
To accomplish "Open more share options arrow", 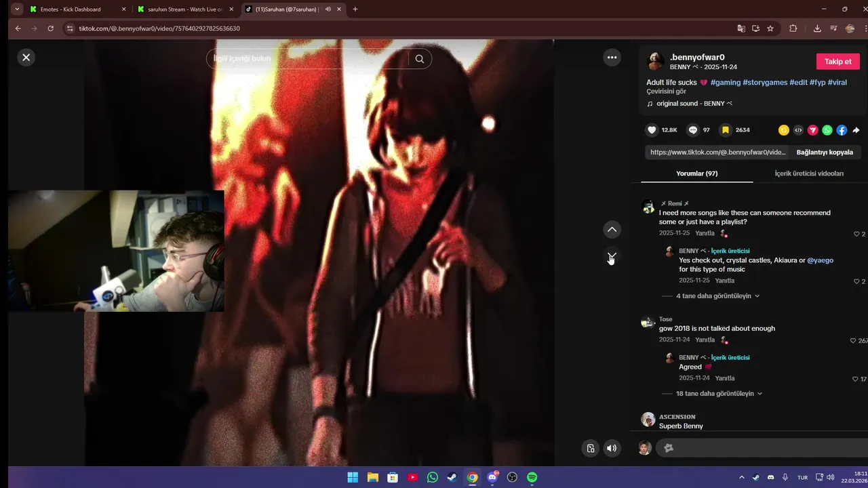I will [856, 130].
